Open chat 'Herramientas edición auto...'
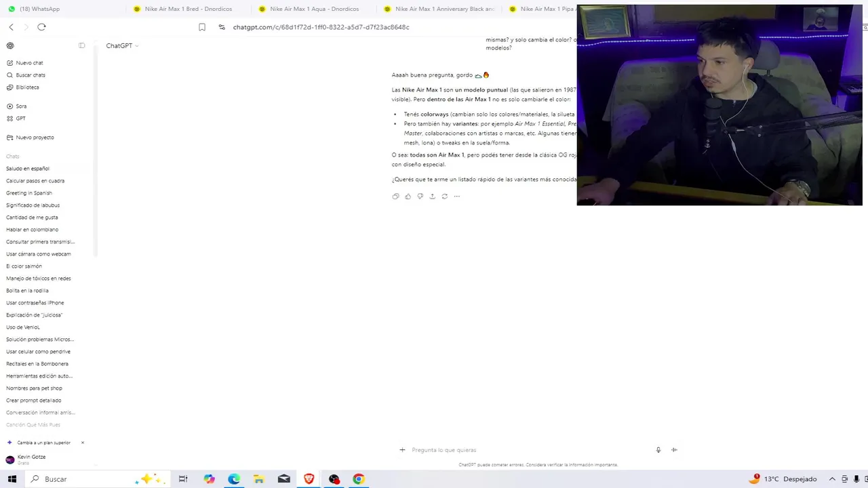This screenshot has height=488, width=868. 39,376
